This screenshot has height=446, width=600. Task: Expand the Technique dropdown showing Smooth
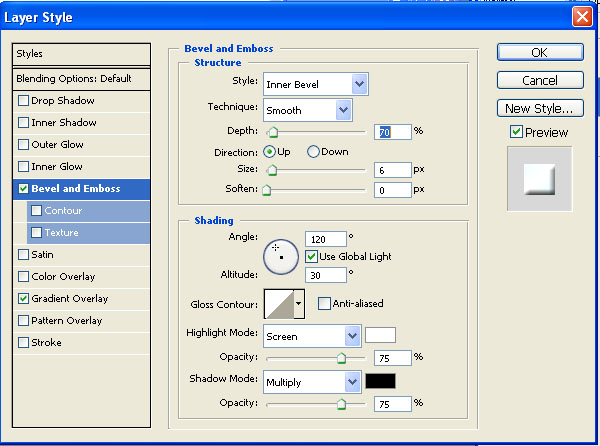tap(307, 110)
